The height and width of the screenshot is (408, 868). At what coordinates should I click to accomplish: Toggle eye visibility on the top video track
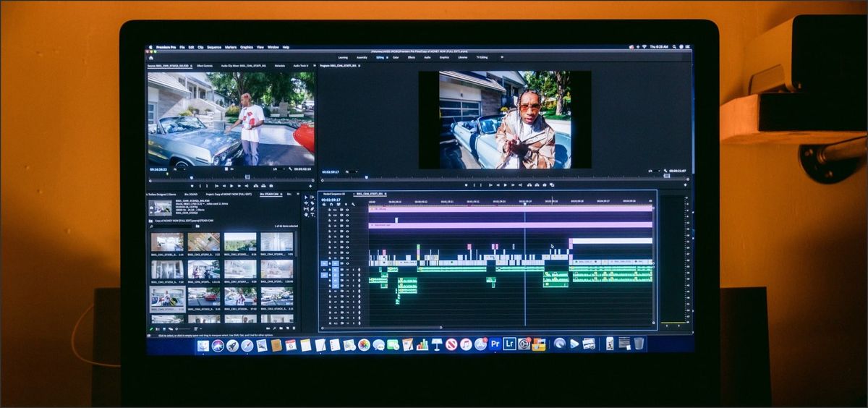point(346,208)
